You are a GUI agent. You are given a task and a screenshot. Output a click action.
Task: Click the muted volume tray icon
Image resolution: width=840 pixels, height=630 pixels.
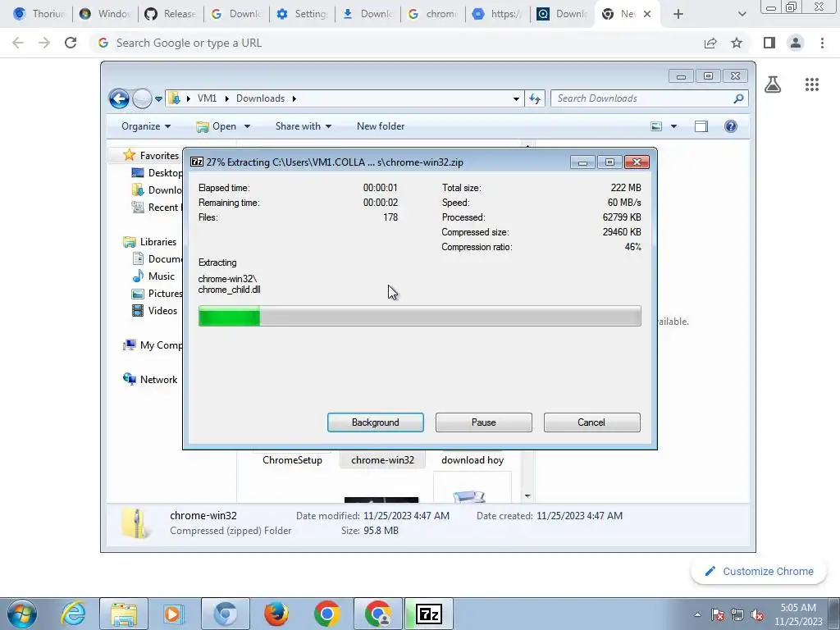pos(757,615)
